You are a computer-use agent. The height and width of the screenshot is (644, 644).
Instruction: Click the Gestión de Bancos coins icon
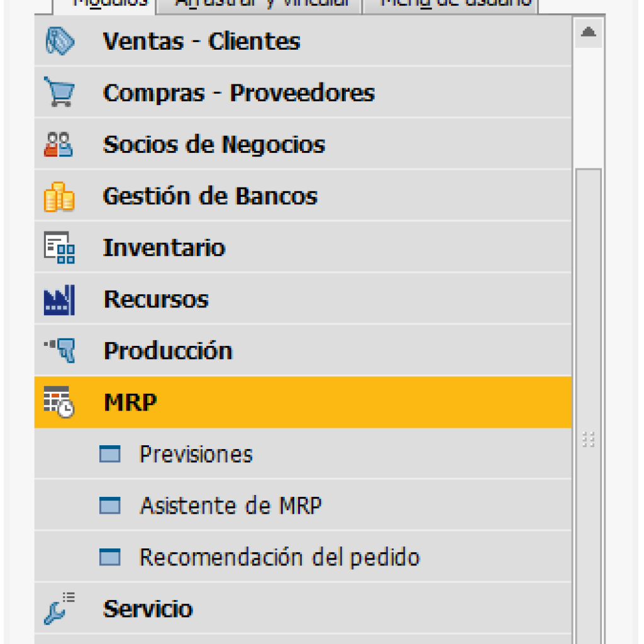tap(59, 197)
